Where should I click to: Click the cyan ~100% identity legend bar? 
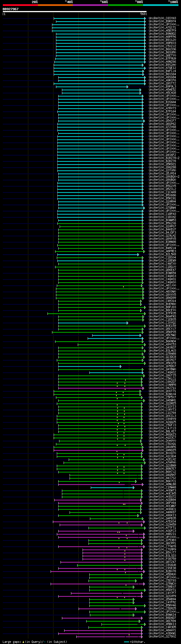161,5
